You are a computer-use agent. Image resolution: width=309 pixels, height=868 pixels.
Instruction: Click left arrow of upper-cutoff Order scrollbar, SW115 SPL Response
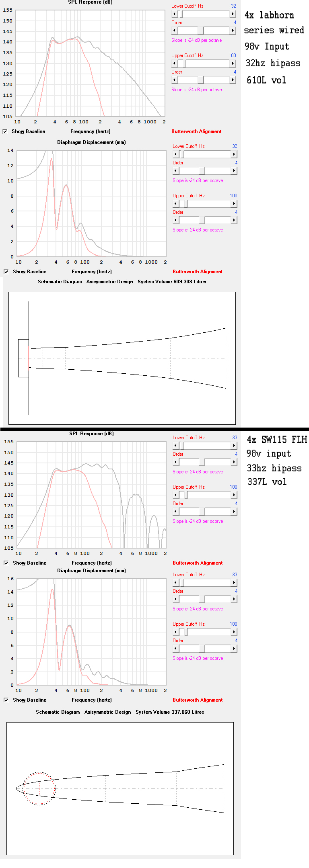[175, 512]
